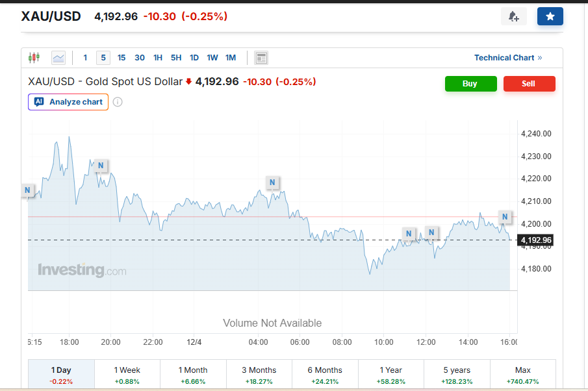Create a price alert with the bell icon
This screenshot has height=391, width=588.
(x=513, y=17)
